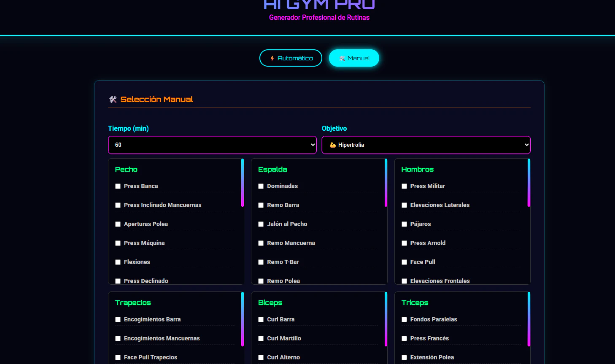Enable the Press Francés exercise

click(x=405, y=338)
